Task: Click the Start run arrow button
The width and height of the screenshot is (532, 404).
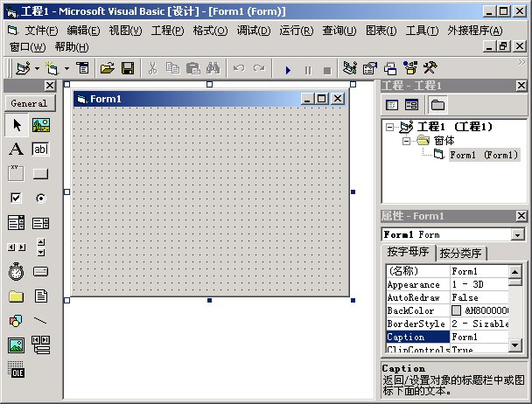Action: (288, 70)
